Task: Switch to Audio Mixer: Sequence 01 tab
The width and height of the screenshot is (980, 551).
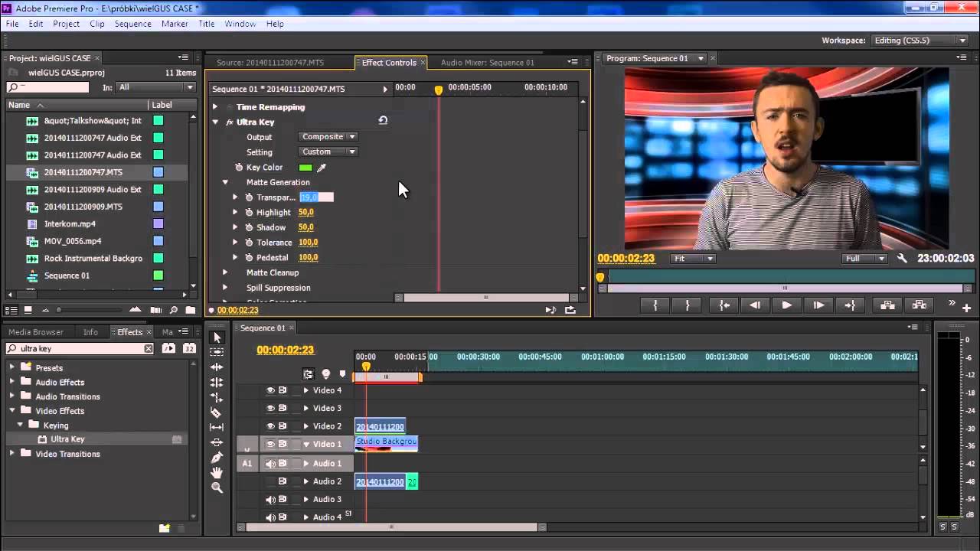Action: 488,63
